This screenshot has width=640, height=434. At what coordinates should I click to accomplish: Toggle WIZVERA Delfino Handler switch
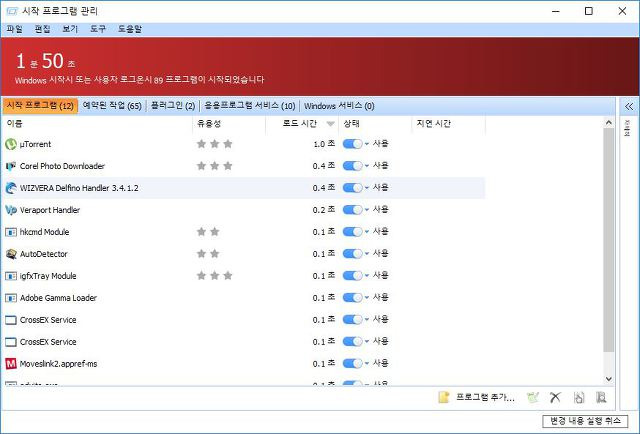(x=352, y=188)
